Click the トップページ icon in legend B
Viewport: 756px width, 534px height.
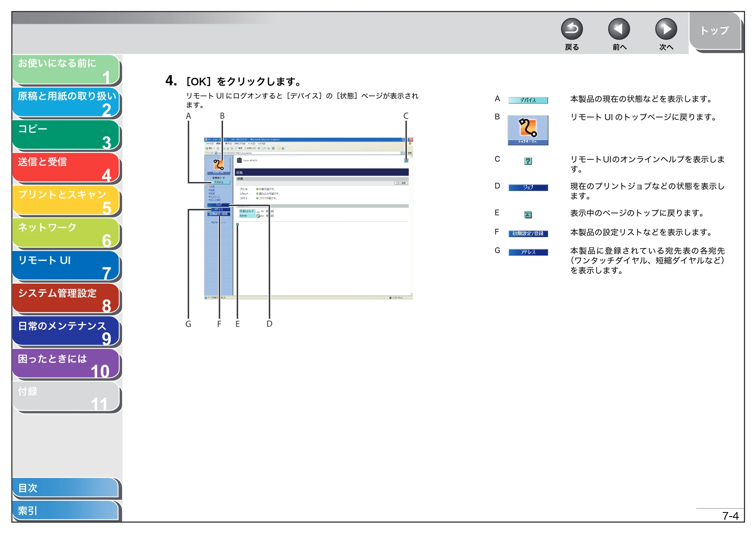528,130
